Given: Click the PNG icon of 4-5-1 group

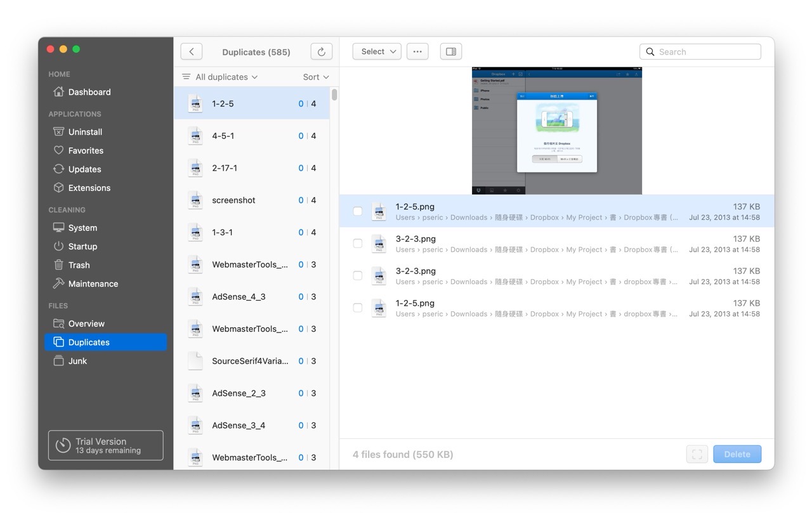Looking at the screenshot, I should click(195, 136).
